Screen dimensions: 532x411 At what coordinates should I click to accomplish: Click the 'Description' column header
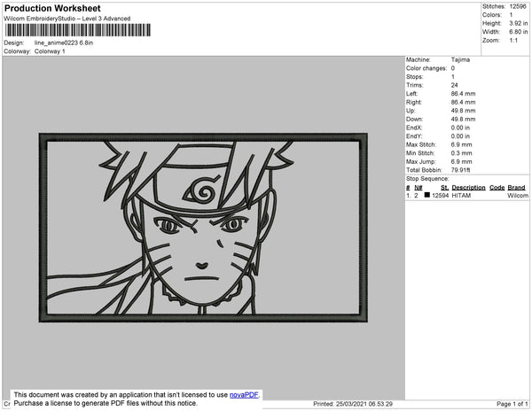point(468,188)
